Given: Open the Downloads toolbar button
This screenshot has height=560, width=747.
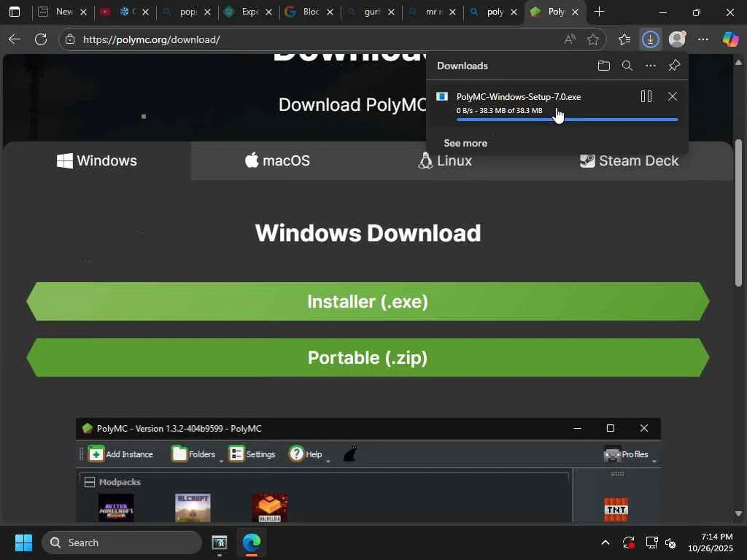Looking at the screenshot, I should (650, 39).
